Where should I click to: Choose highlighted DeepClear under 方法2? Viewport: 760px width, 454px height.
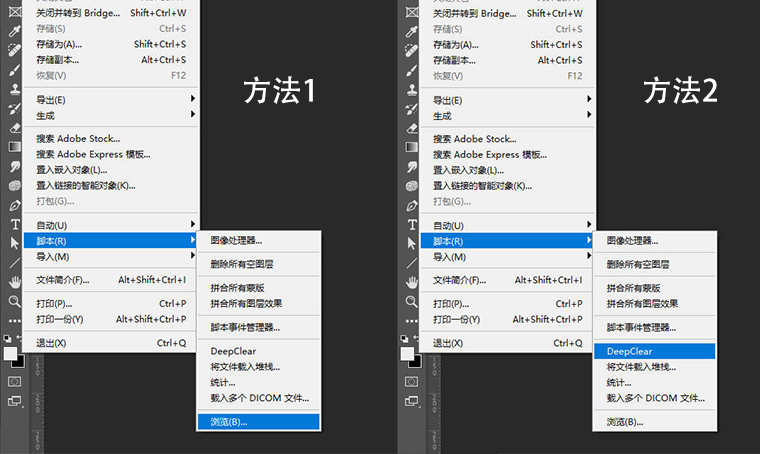pyautogui.click(x=653, y=351)
